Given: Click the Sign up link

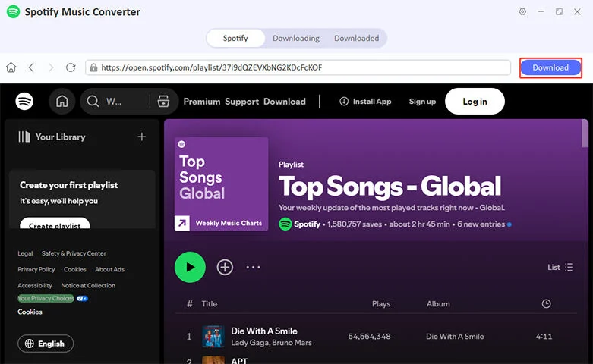Looking at the screenshot, I should tap(422, 101).
